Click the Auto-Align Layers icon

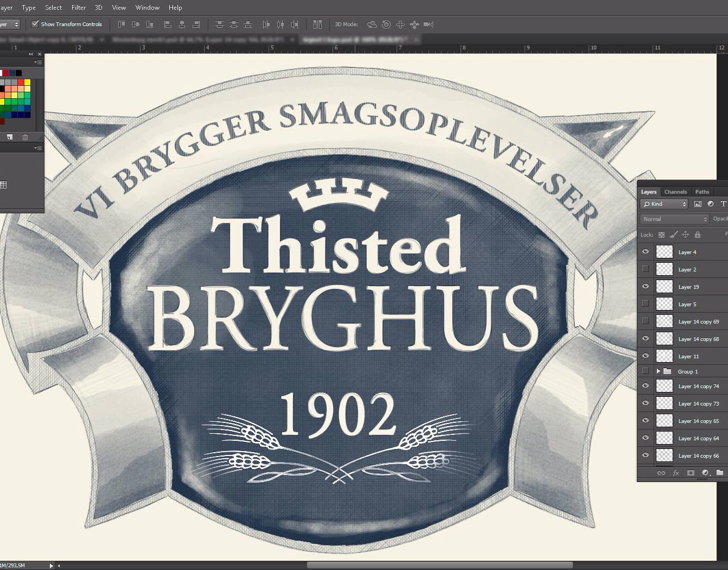click(317, 24)
